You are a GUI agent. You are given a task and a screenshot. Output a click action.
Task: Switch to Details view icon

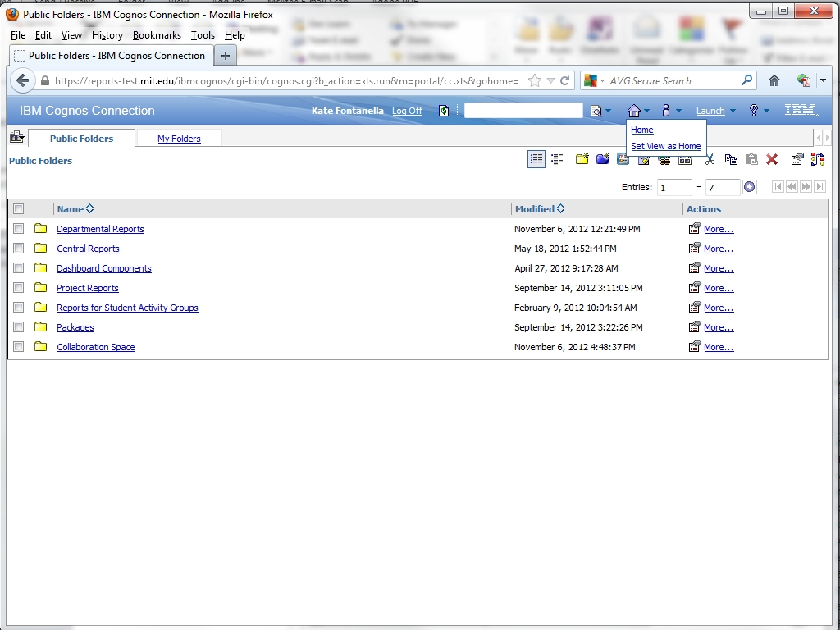[x=557, y=159]
